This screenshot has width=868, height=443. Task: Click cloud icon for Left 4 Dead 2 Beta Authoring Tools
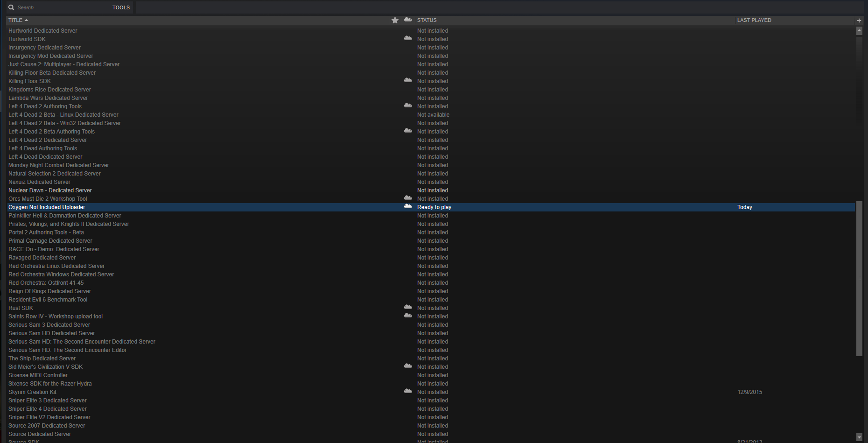(408, 131)
